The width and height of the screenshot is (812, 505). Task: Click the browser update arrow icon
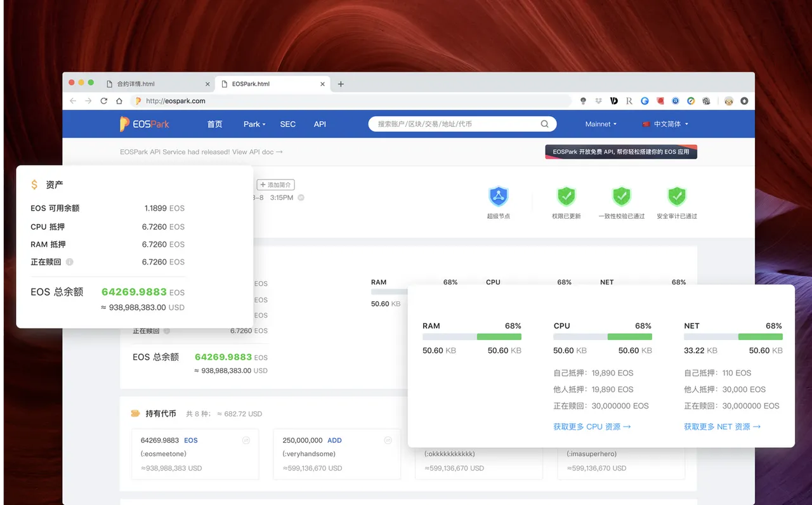click(745, 101)
